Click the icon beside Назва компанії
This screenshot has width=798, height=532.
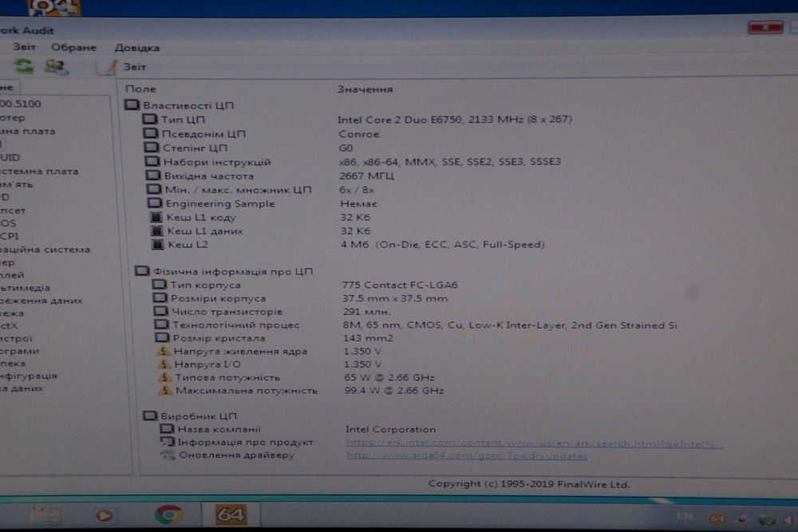167,429
